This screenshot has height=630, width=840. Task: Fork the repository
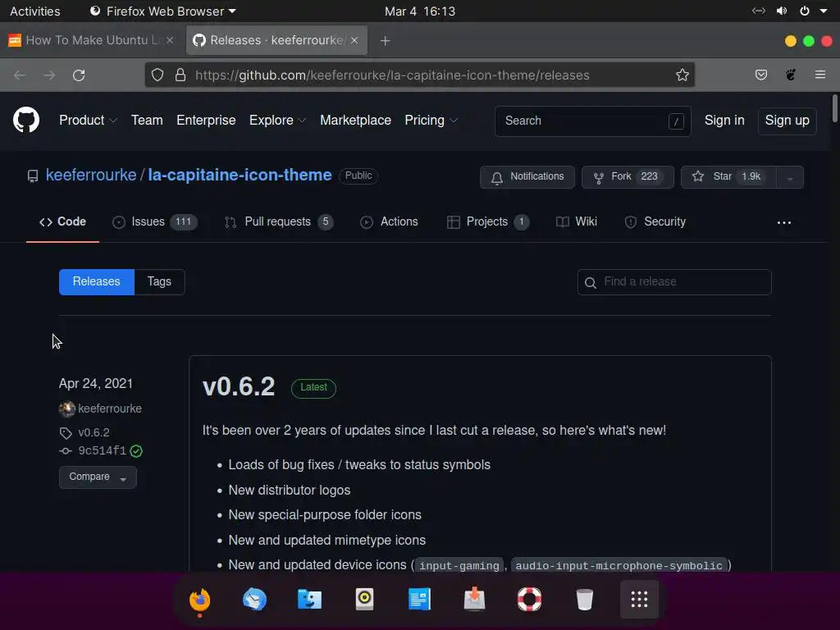pyautogui.click(x=628, y=177)
